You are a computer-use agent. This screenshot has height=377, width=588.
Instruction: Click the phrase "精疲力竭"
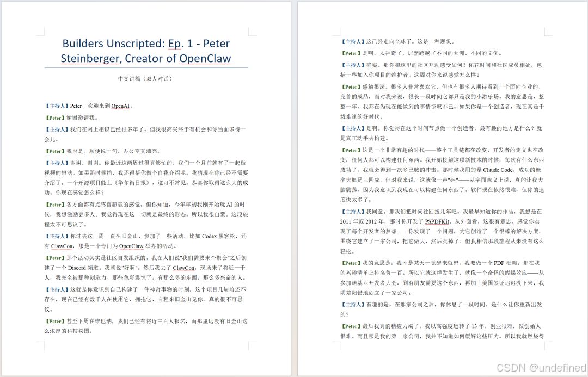pyautogui.click(x=402, y=326)
